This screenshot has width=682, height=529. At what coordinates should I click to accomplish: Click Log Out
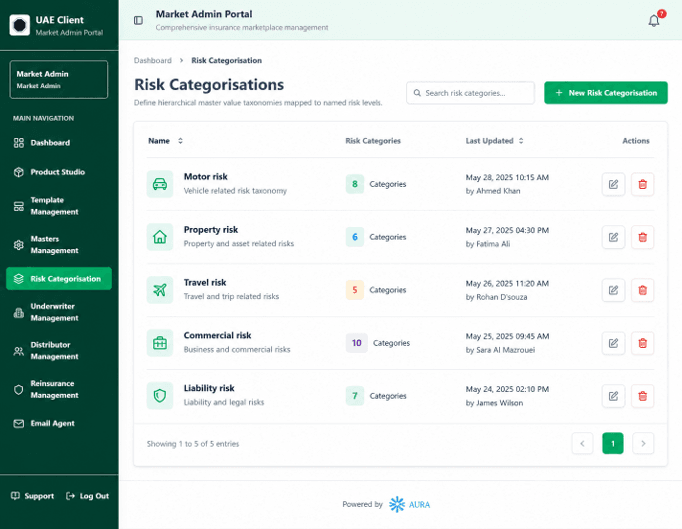[x=87, y=496]
